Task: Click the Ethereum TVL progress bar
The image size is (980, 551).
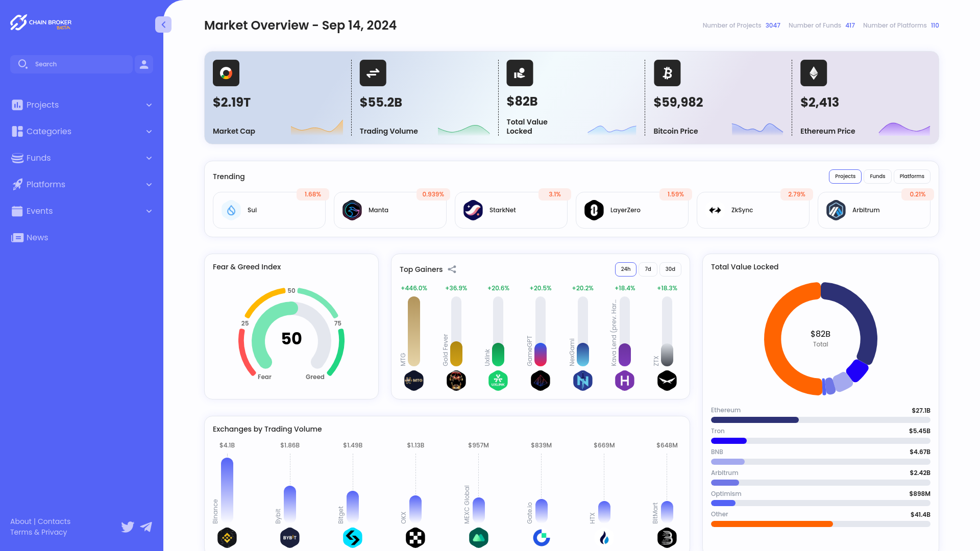Action: 821,420
